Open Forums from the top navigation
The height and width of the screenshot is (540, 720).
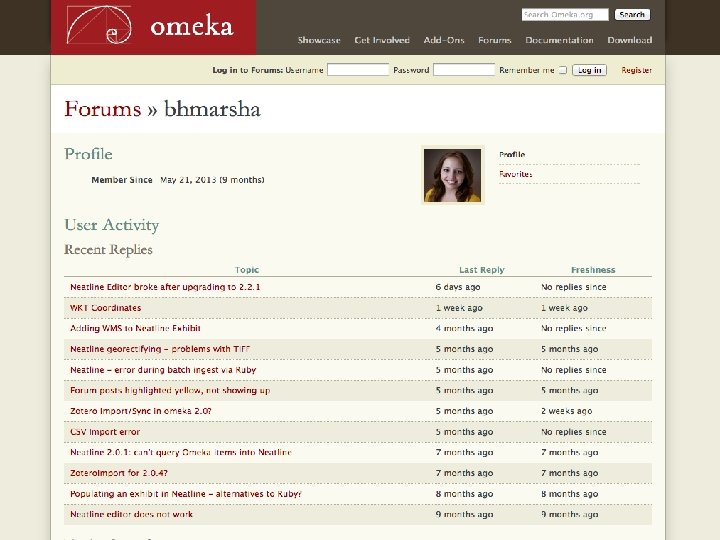tap(495, 40)
